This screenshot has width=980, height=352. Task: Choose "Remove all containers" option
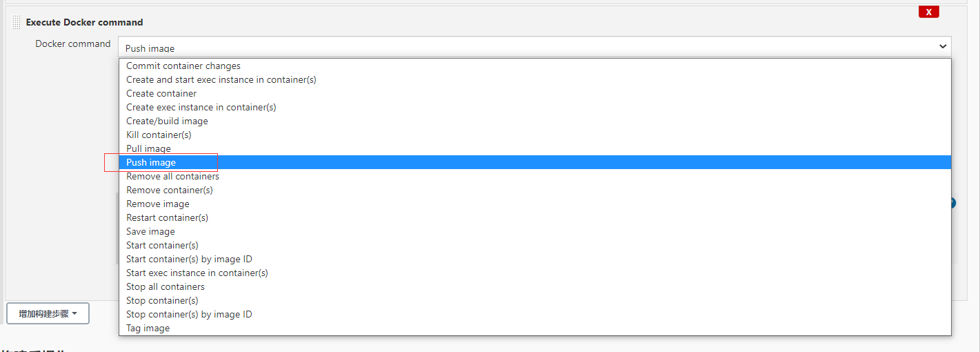(x=172, y=177)
